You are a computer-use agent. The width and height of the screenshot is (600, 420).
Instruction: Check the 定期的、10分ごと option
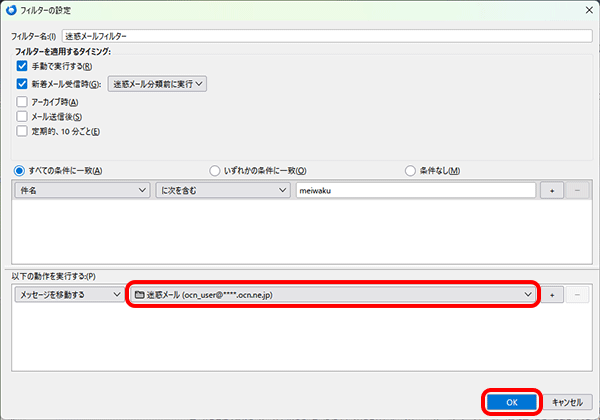pos(22,131)
